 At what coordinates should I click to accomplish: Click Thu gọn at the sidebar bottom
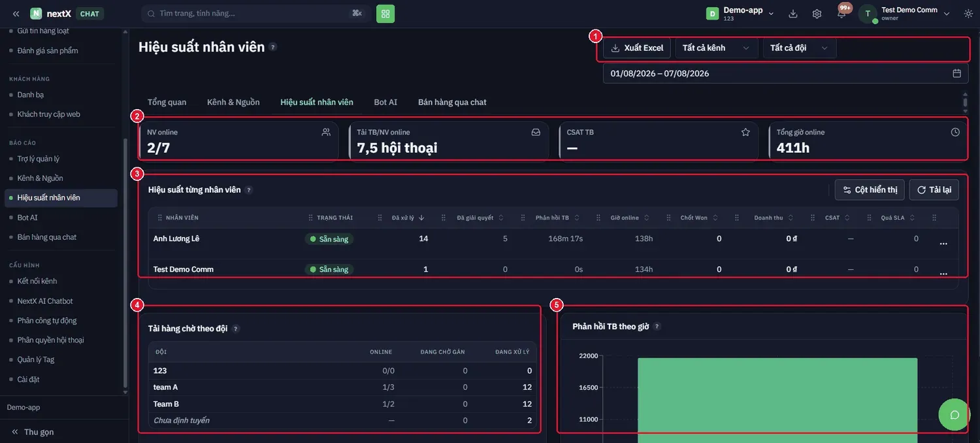33,432
